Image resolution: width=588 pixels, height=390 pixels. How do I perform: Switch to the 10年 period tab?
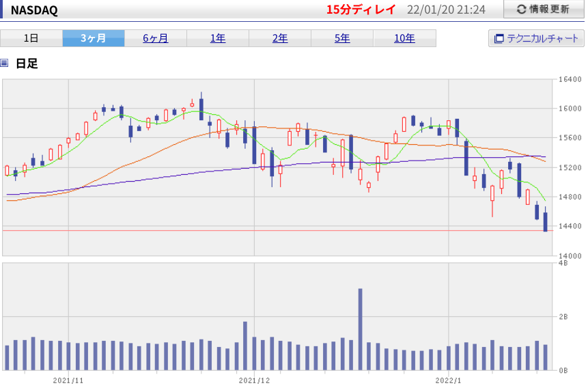(404, 38)
